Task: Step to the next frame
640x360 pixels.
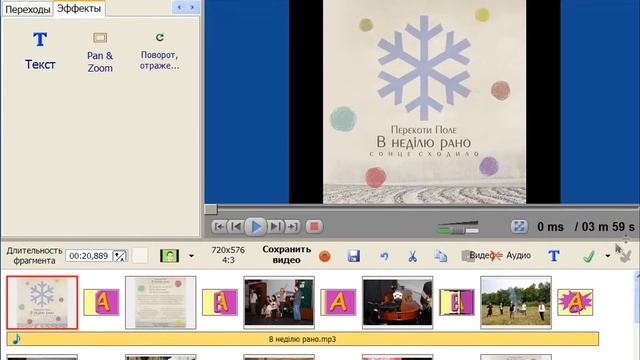Action: (276, 226)
